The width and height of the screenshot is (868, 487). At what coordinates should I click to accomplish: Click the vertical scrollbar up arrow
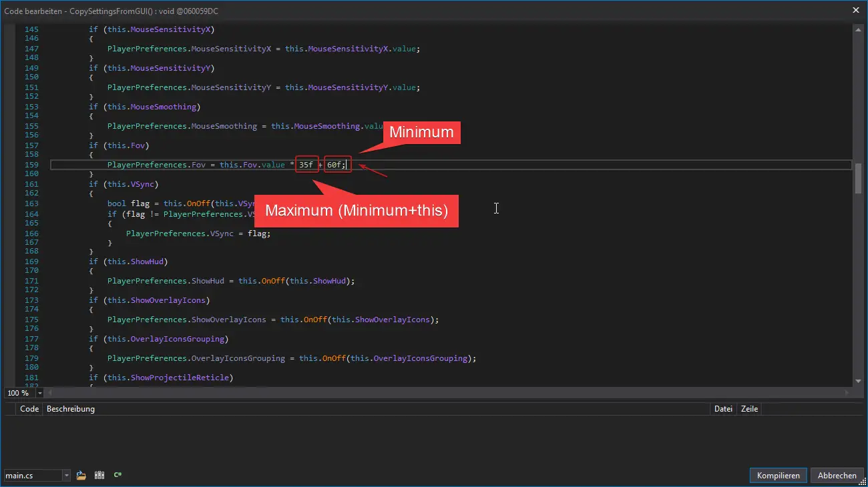click(x=858, y=29)
